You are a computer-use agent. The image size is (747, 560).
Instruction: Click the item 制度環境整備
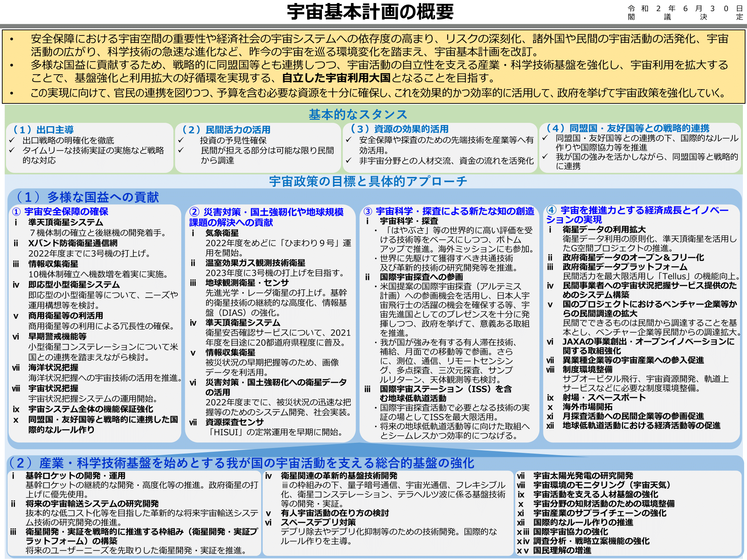click(588, 370)
